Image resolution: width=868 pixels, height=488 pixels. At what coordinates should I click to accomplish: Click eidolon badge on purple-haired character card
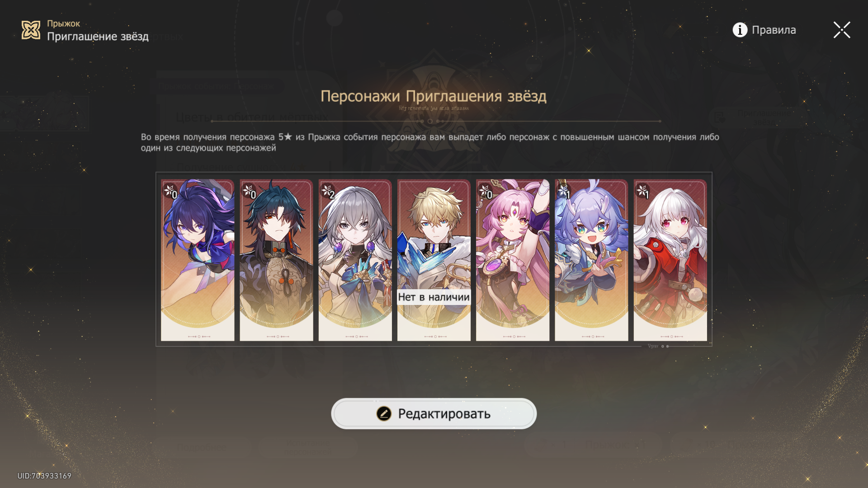(x=171, y=192)
